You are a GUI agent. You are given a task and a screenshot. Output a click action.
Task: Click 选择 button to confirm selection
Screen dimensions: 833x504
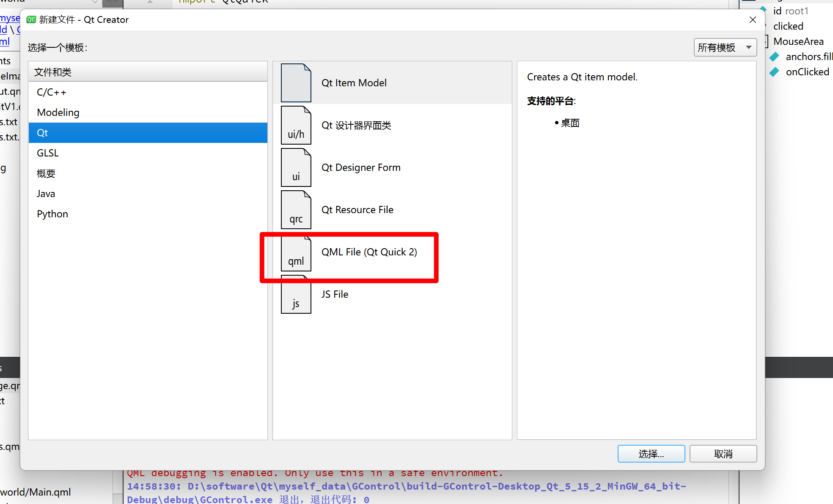tap(650, 453)
